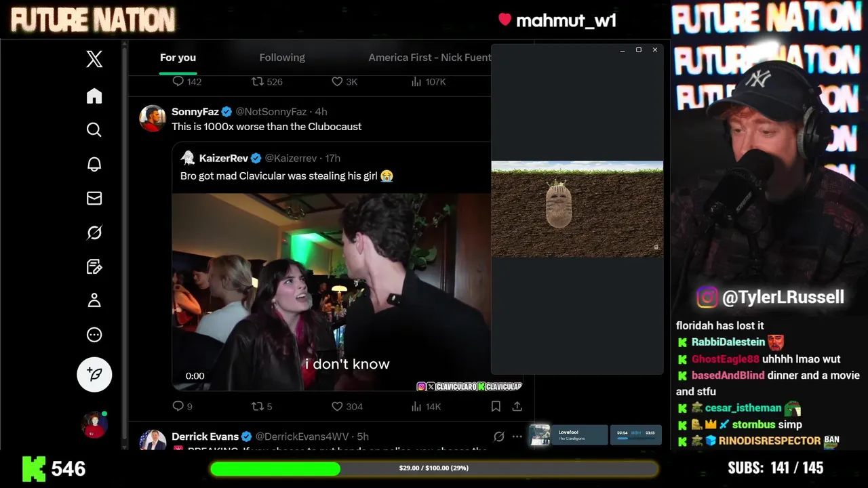Open Profile person icon in sidebar
Viewport: 868px width, 488px height.
coord(94,300)
